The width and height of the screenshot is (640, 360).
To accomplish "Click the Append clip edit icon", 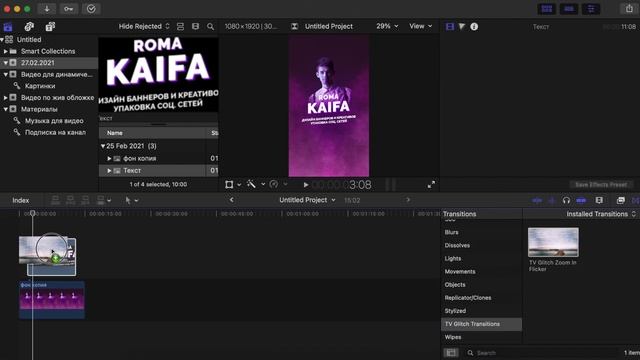I will pos(85,200).
